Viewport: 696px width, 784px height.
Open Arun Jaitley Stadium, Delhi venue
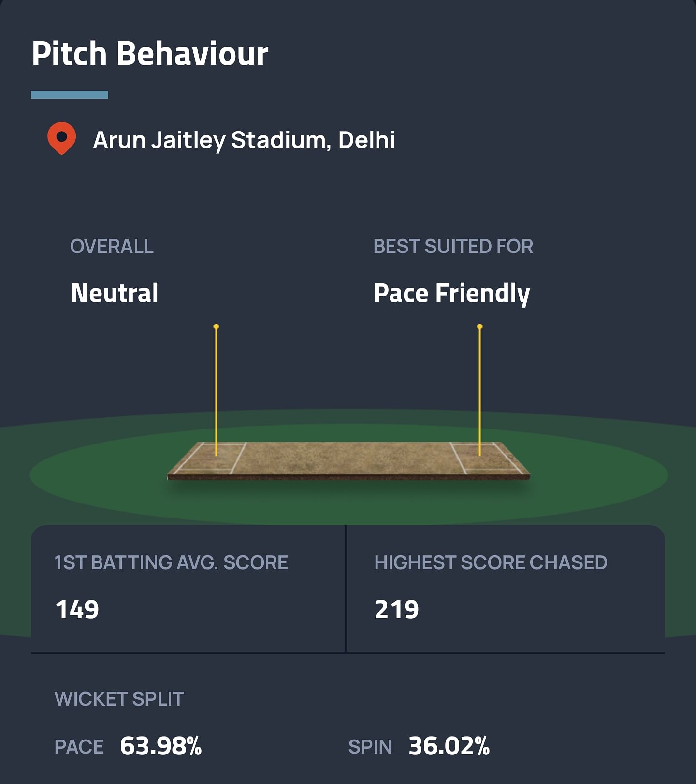(x=244, y=140)
